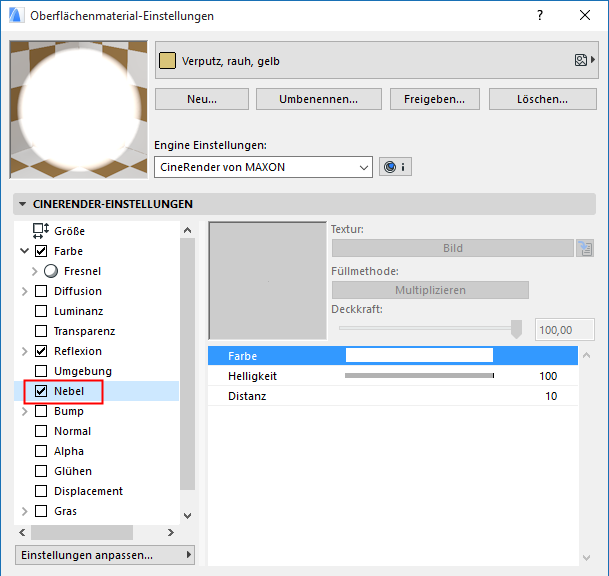Image resolution: width=609 pixels, height=576 pixels.
Task: Select the Größe tree item label
Action: [x=69, y=231]
